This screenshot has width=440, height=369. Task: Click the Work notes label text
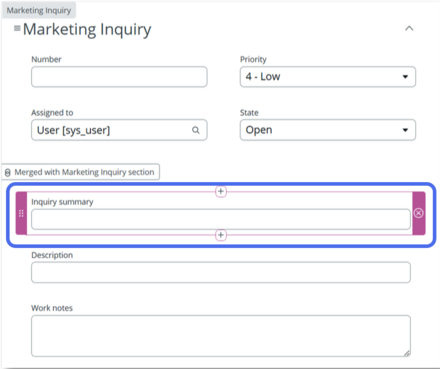[x=52, y=308]
